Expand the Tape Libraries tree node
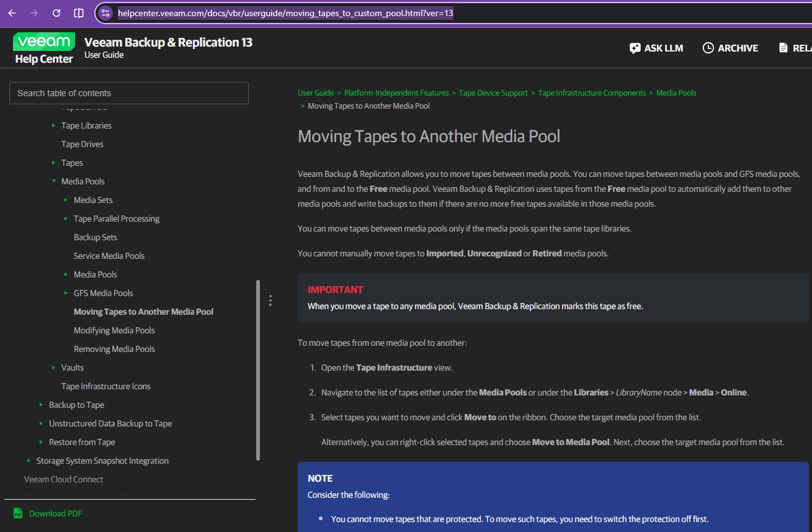The height and width of the screenshot is (532, 812). coord(54,125)
